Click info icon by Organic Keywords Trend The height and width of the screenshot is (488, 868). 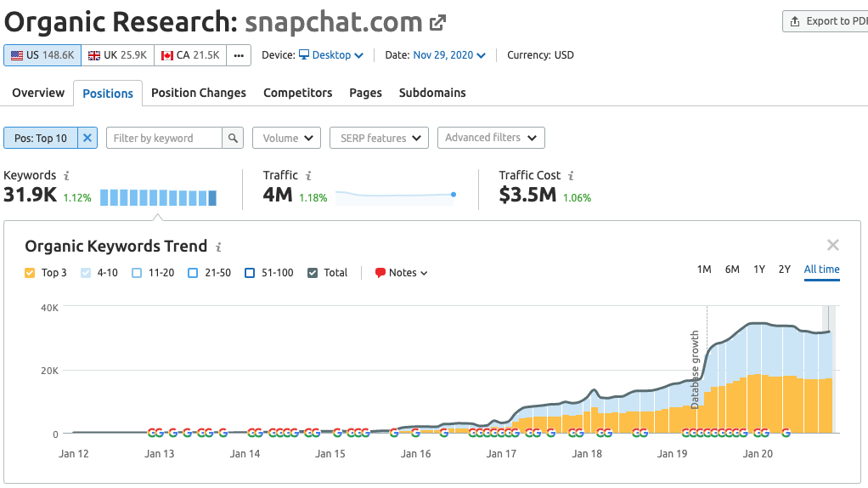pos(218,247)
